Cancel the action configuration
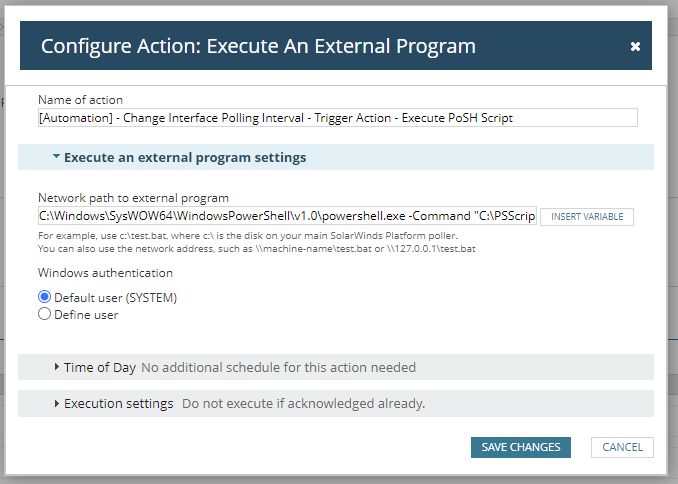 coord(622,447)
